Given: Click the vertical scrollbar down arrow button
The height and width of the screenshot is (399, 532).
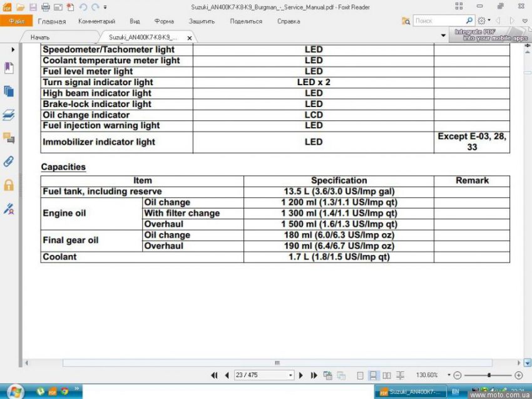Looking at the screenshot, I should [x=527, y=363].
